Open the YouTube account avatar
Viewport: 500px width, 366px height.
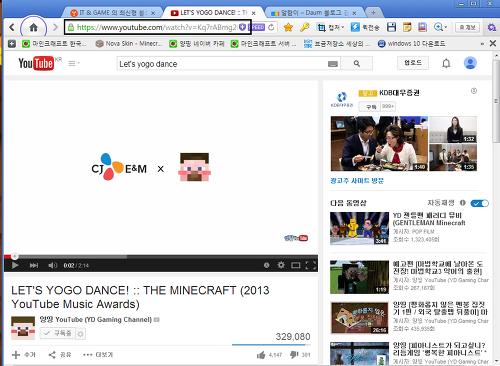tap(470, 63)
